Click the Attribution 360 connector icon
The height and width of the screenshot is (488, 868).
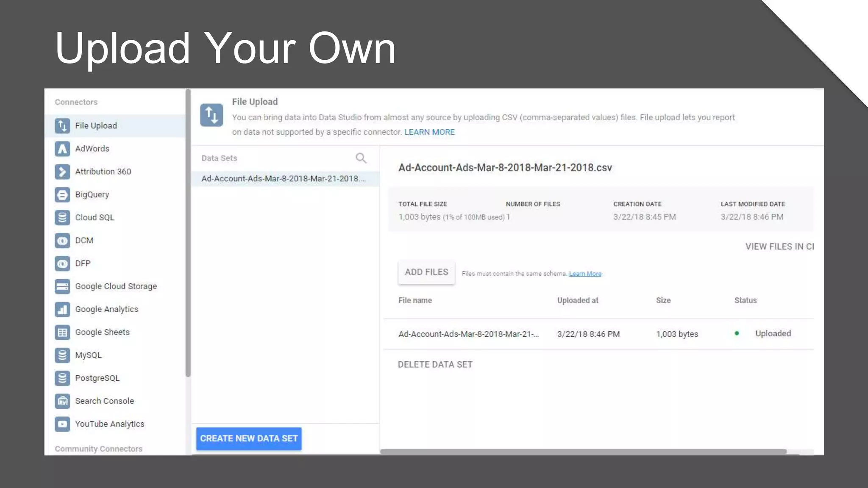(62, 172)
